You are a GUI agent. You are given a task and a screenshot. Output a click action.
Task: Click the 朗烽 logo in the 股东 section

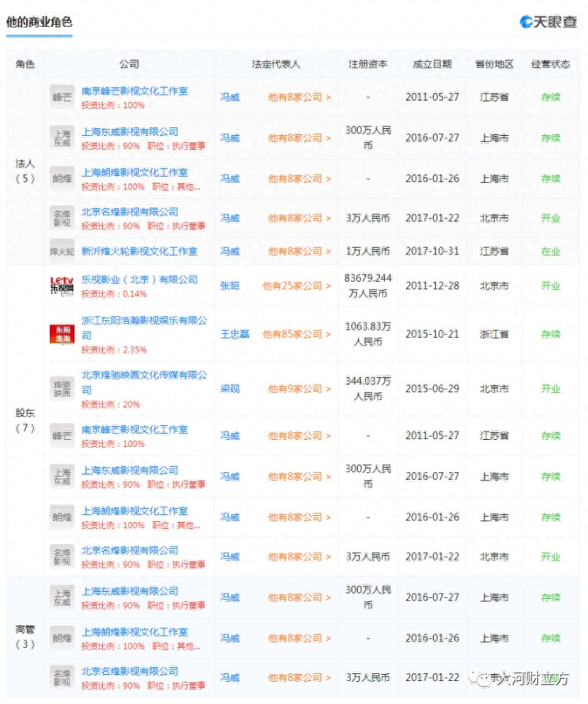click(x=62, y=517)
